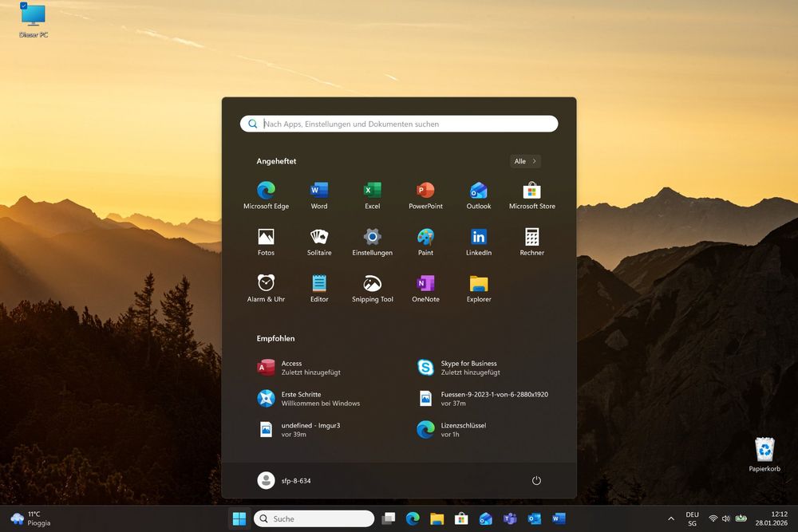Open the Rechner calculator app

point(531,237)
